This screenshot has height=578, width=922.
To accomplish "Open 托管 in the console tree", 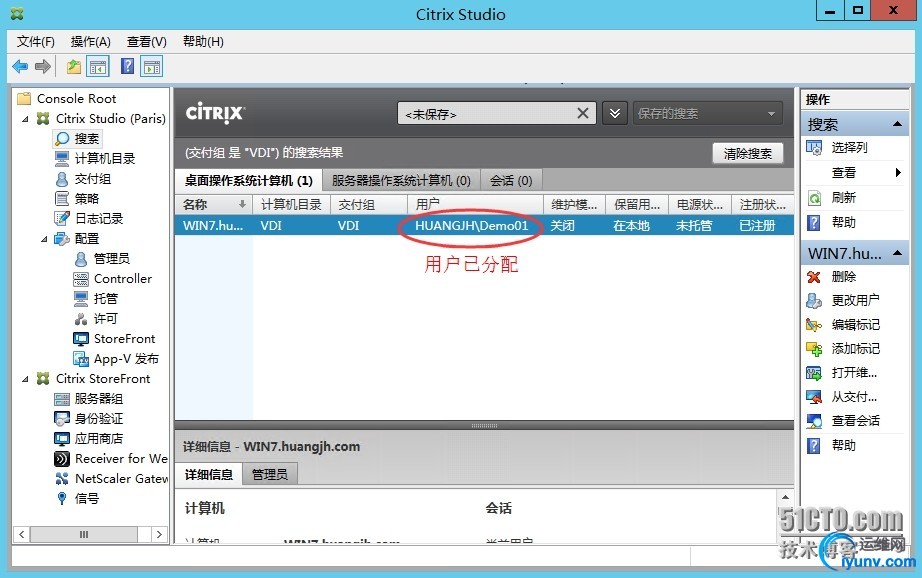I will click(x=105, y=299).
